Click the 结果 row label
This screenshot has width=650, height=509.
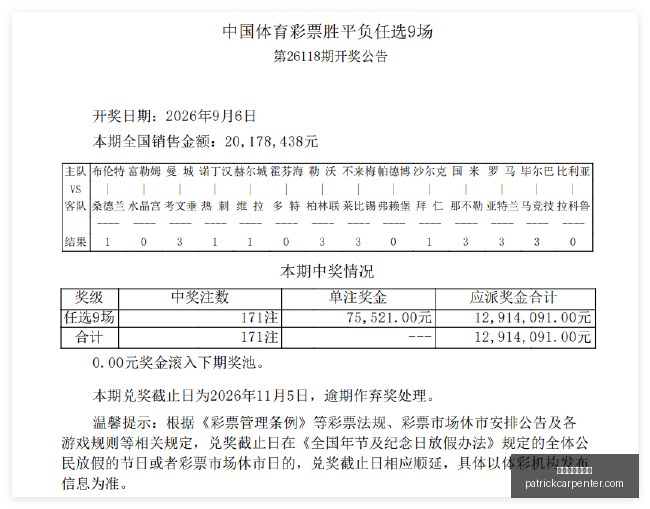click(75, 242)
